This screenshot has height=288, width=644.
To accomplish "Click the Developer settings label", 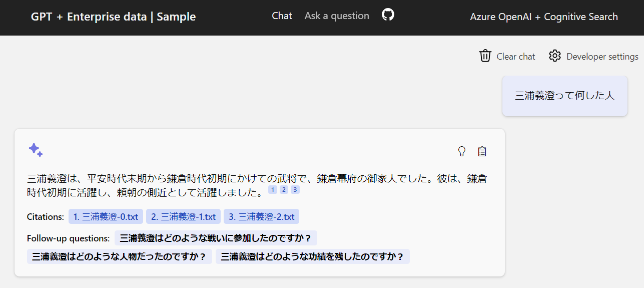I will pos(602,57).
